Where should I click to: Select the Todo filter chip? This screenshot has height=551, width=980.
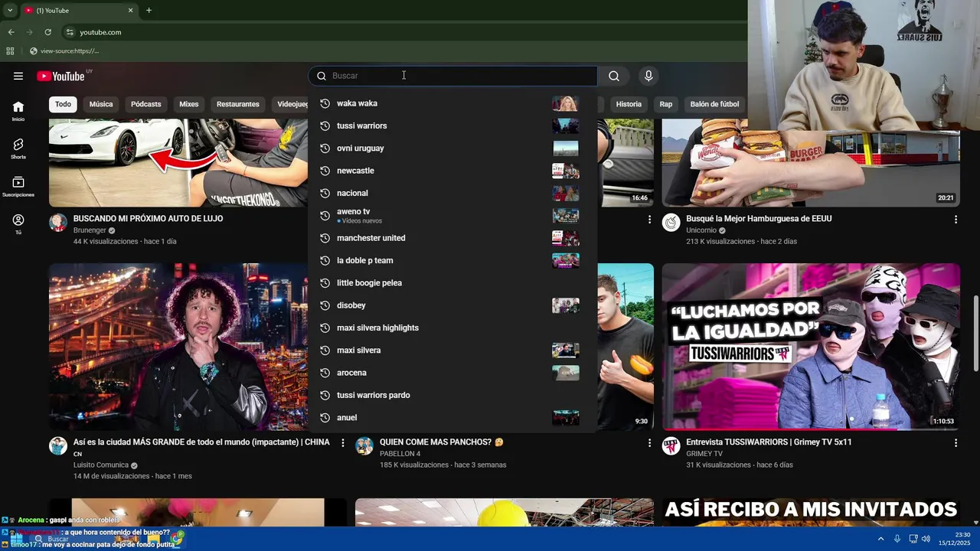[63, 104]
